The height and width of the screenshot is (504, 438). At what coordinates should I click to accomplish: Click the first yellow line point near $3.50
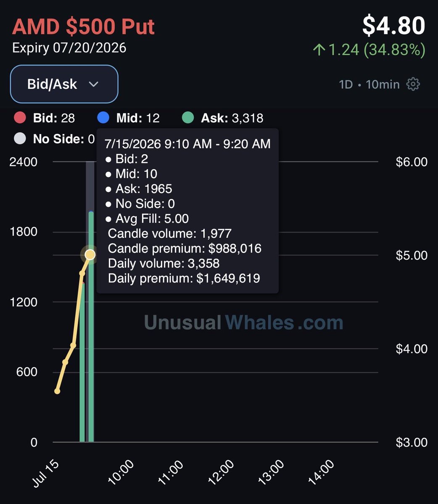pos(57,391)
